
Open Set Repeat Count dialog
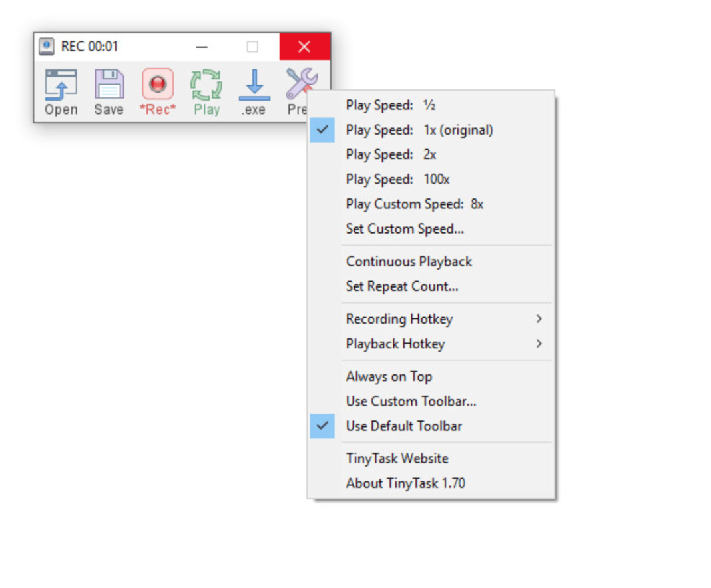point(402,286)
